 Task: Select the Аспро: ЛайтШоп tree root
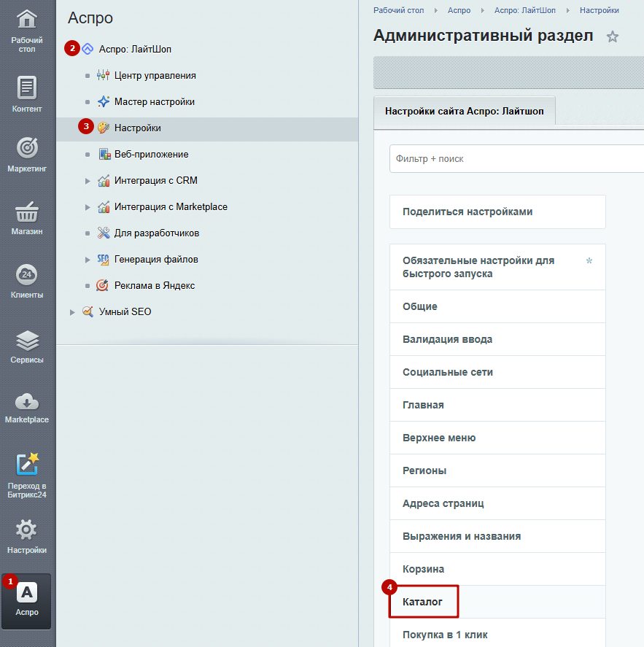135,49
